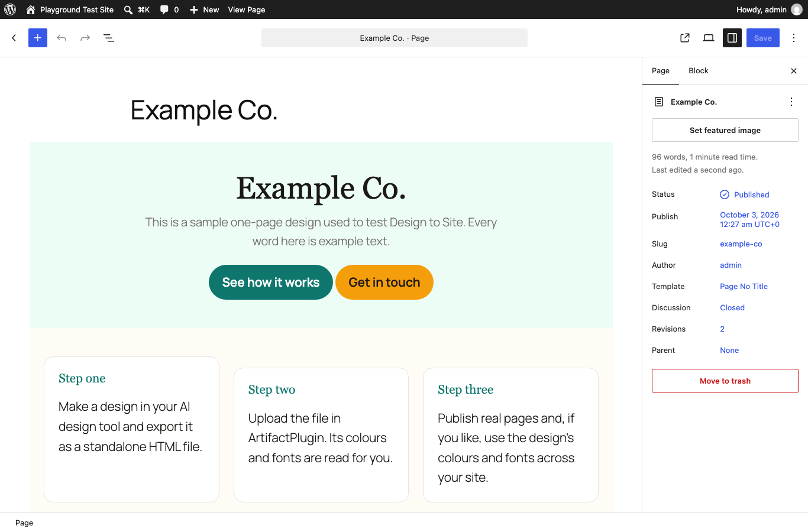Image resolution: width=808 pixels, height=532 pixels.
Task: Select the Step two heading
Action: [x=272, y=390]
